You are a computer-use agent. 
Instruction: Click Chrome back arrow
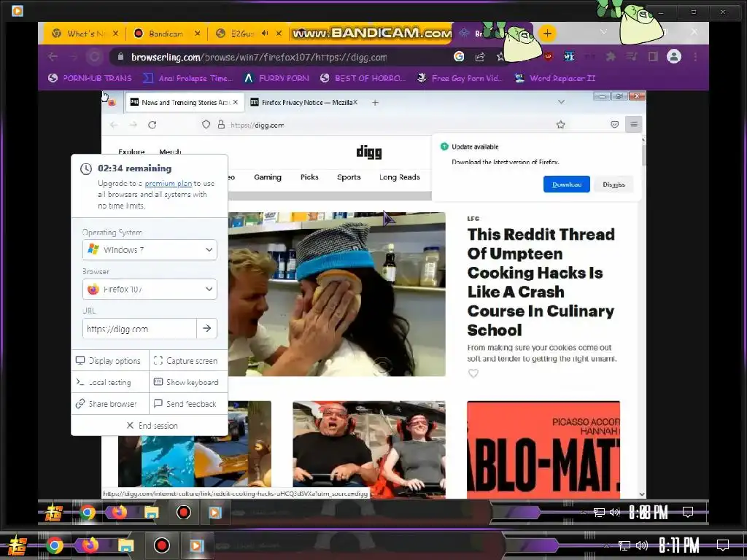(x=53, y=57)
